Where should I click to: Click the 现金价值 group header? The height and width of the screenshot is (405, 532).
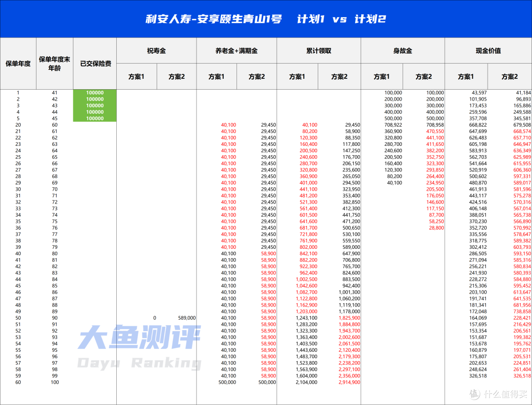pyautogui.click(x=488, y=51)
